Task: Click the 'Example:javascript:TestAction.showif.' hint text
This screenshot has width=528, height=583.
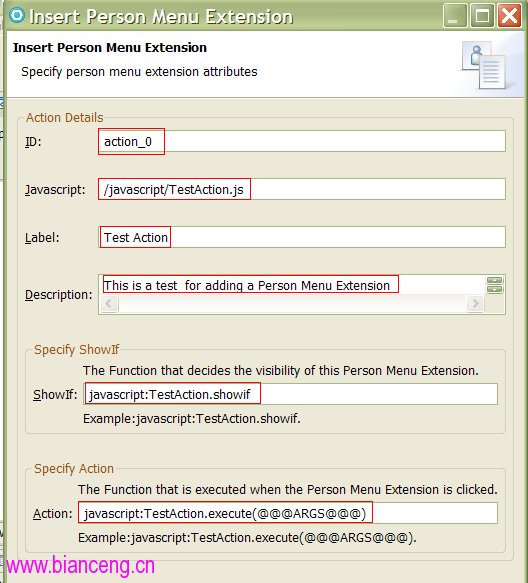Action: pos(191,419)
